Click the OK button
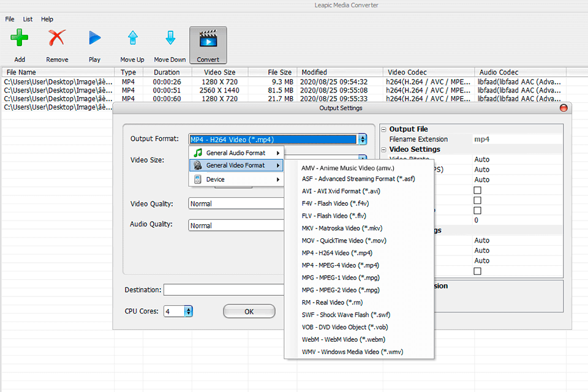 pos(249,311)
